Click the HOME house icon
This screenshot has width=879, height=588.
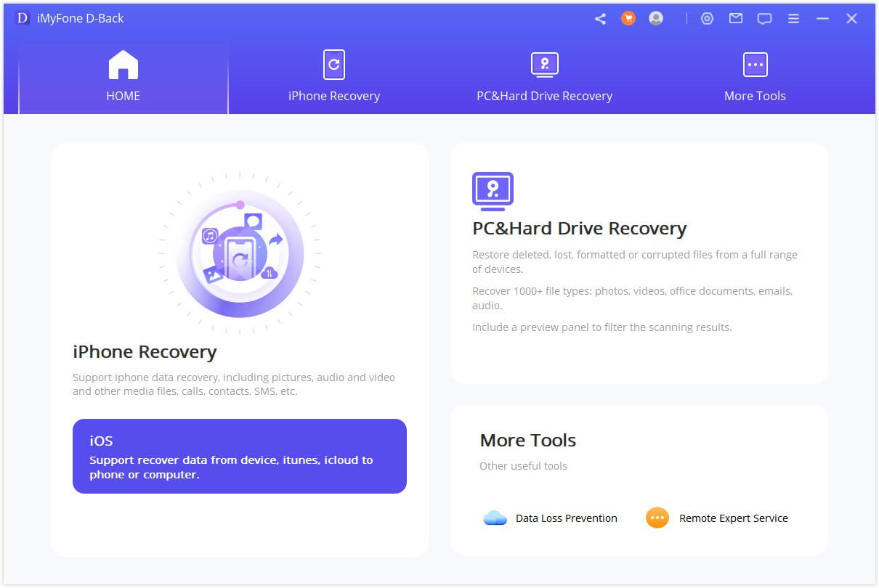[123, 65]
